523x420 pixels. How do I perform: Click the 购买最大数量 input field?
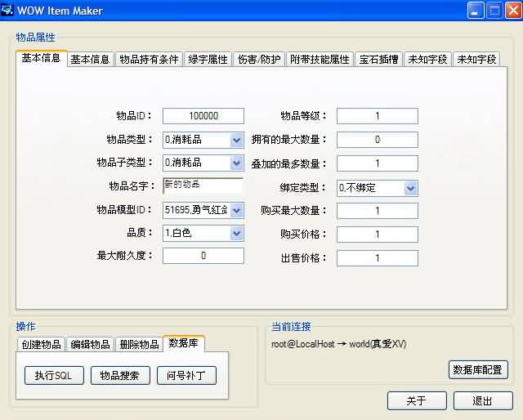[378, 211]
